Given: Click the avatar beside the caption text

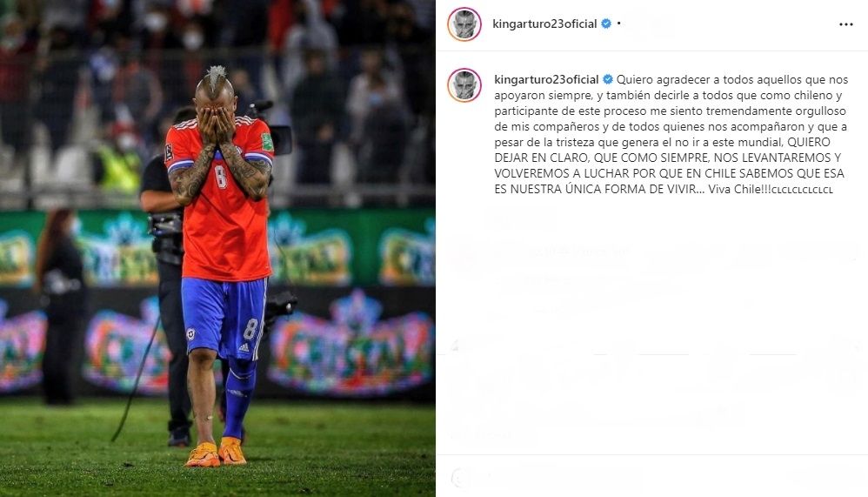Looking at the screenshot, I should tap(464, 85).
